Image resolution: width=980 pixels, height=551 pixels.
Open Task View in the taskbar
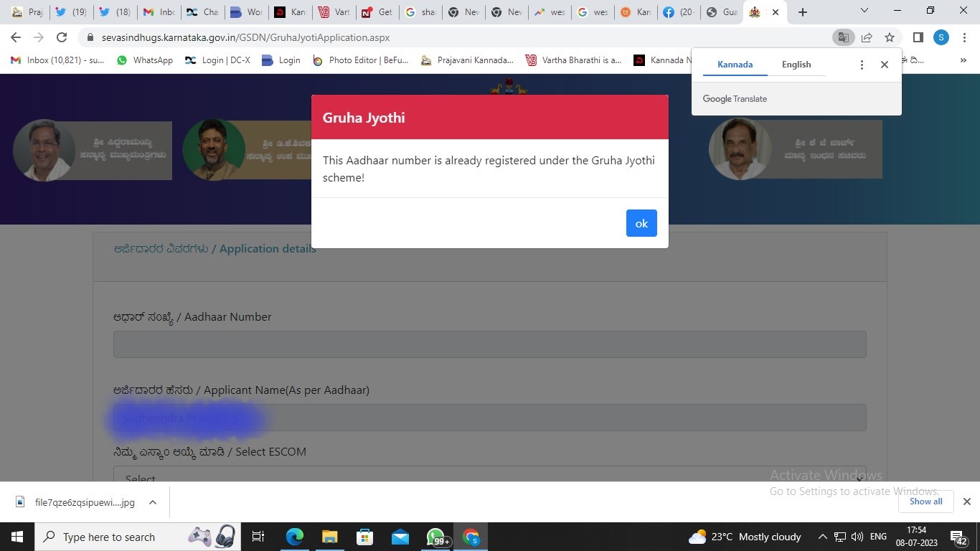258,537
